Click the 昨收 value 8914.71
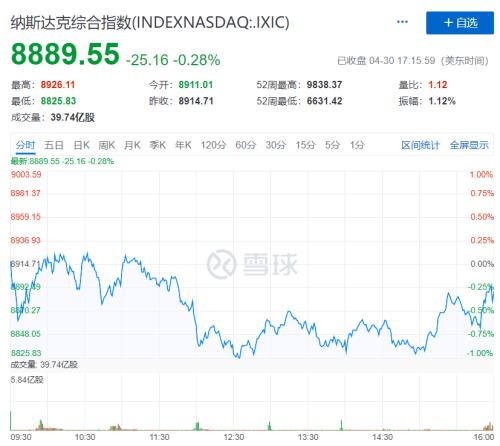500x446 pixels. [196, 101]
